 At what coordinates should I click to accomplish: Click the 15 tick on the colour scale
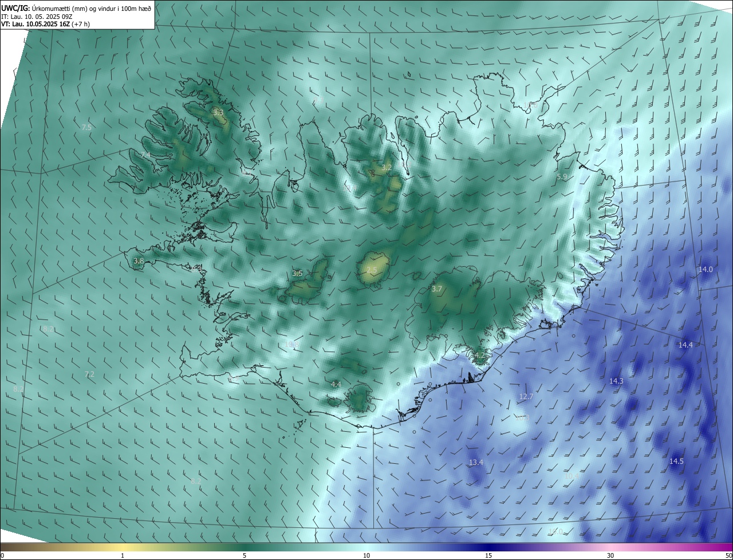pyautogui.click(x=488, y=555)
